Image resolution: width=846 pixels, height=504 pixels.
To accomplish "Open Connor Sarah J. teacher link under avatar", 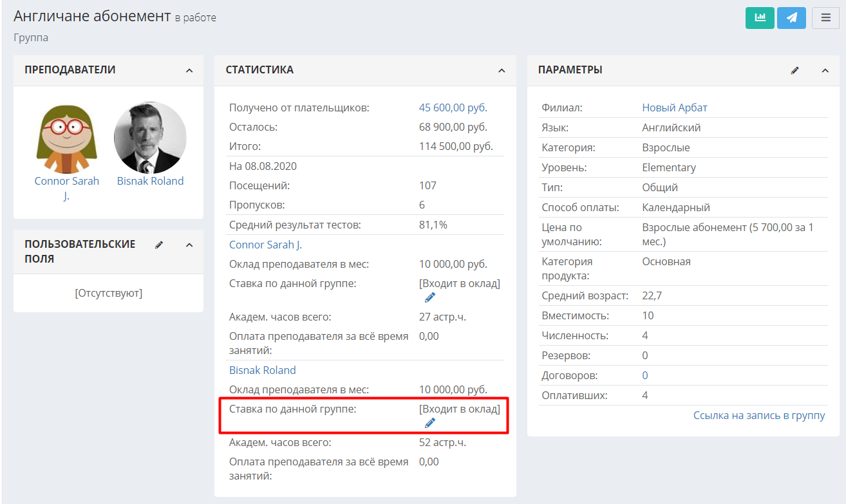I will pos(67,189).
